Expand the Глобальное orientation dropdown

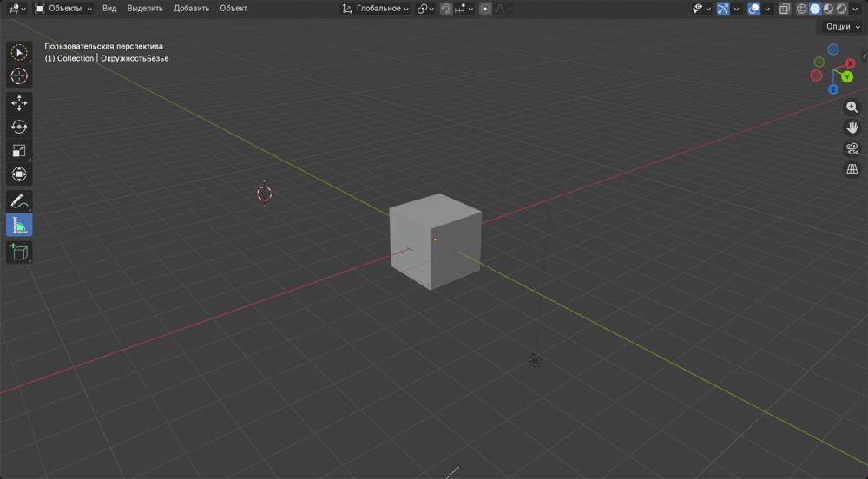[376, 9]
